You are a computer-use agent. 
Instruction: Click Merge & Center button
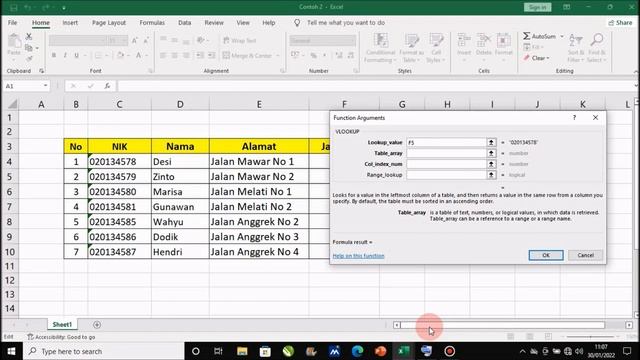click(247, 55)
